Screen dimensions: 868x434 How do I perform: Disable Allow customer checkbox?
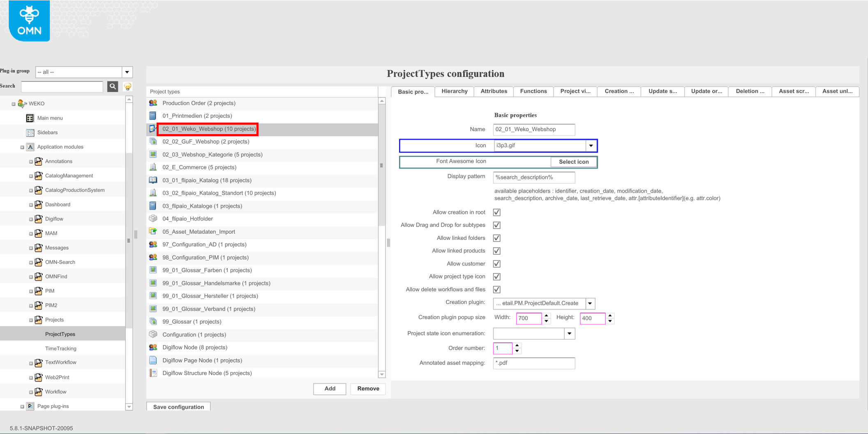click(496, 263)
